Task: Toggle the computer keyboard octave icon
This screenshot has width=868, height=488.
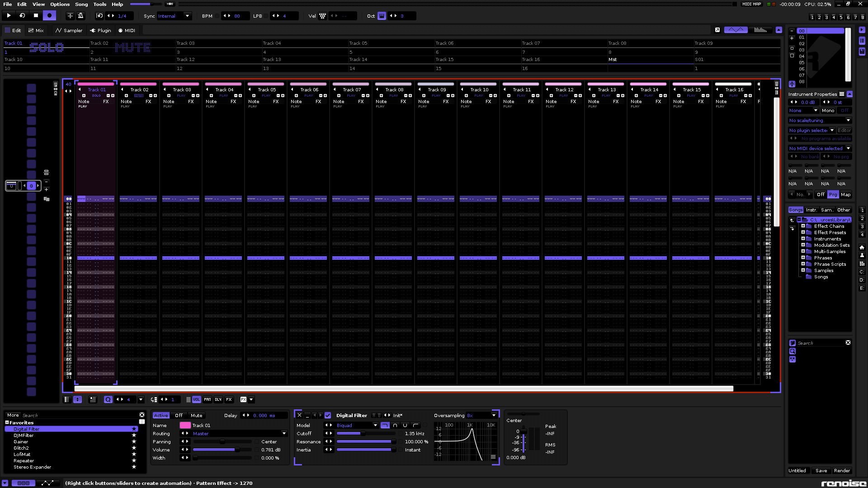Action: click(382, 16)
